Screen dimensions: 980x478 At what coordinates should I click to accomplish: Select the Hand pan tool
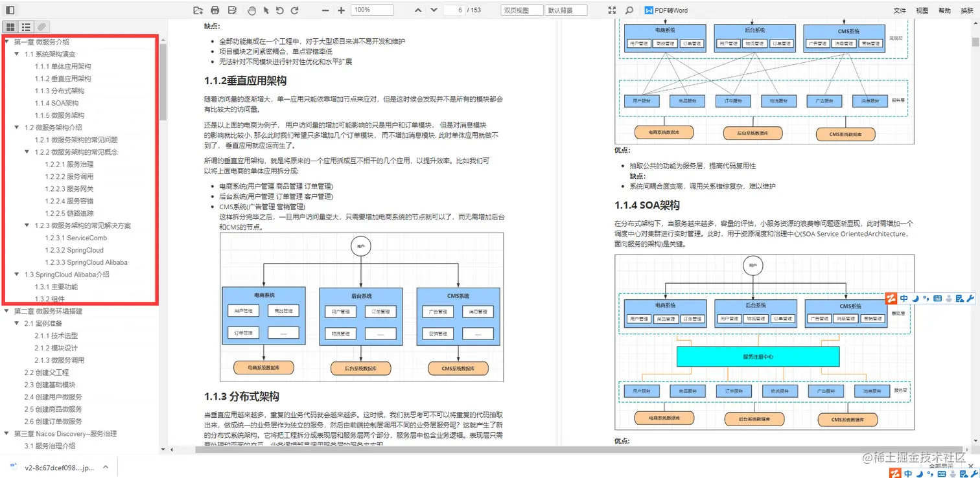252,10
